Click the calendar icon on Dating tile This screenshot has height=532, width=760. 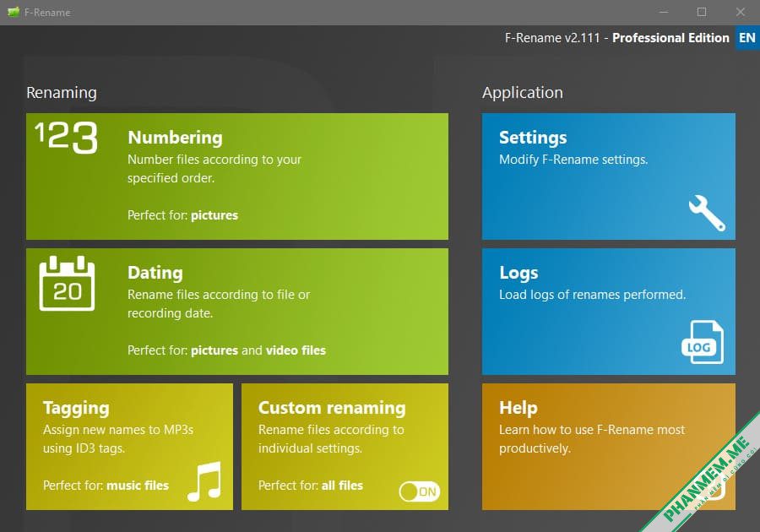[67, 283]
